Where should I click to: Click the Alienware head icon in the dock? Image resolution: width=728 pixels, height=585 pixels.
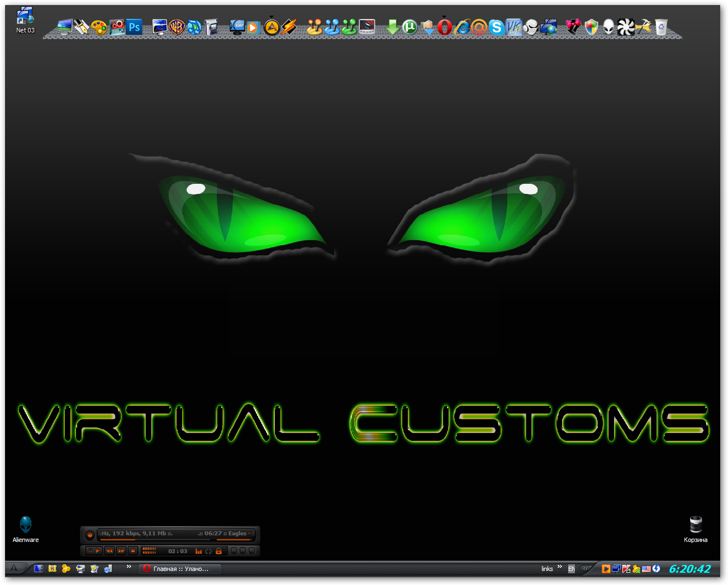tap(607, 27)
